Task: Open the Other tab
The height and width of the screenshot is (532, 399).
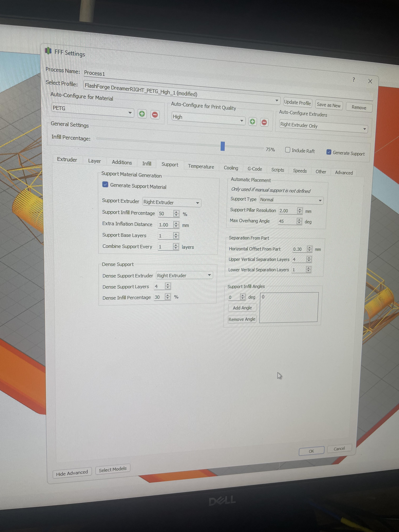Action: pos(321,172)
